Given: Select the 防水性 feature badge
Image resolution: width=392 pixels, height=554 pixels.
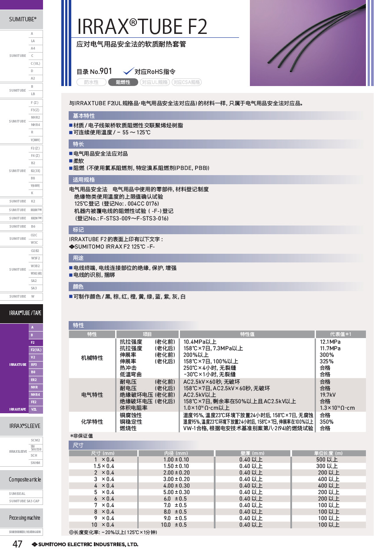Looking at the screenshot, I should pyautogui.click(x=91, y=82).
